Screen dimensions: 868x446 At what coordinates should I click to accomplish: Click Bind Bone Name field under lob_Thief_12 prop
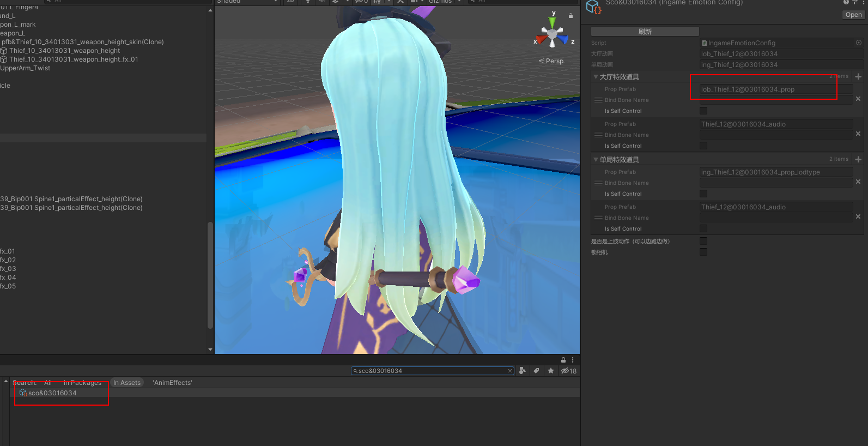776,100
